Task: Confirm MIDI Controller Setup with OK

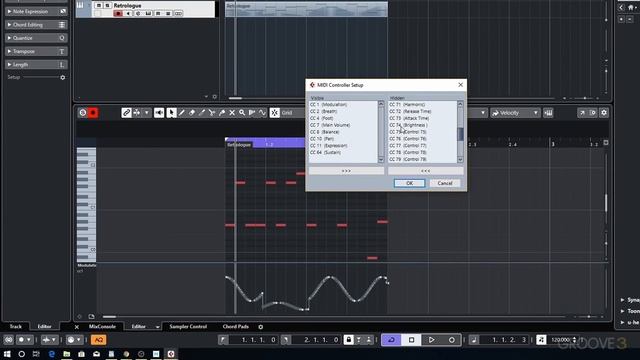Action: click(x=409, y=183)
